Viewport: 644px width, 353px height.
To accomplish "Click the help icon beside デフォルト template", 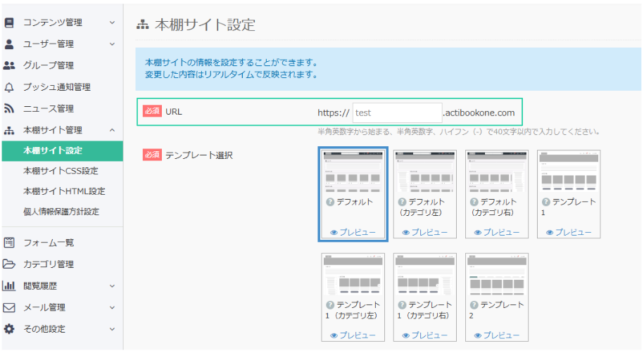I will click(329, 202).
